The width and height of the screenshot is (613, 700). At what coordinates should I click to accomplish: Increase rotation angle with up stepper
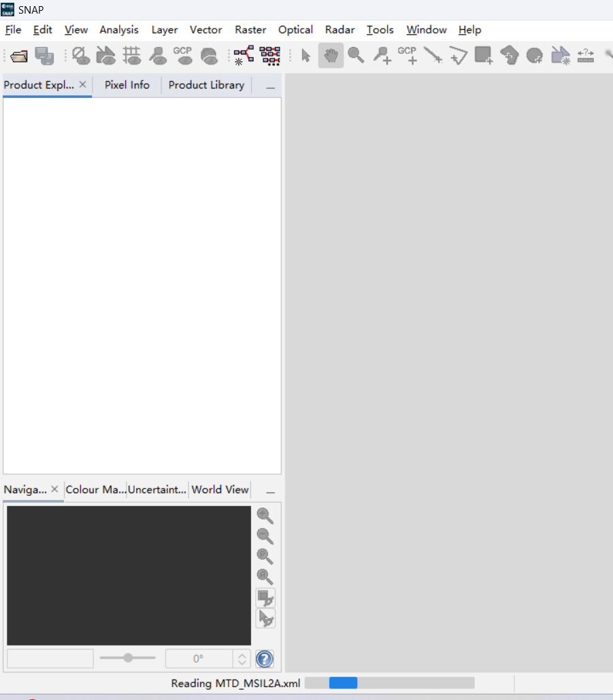click(242, 655)
